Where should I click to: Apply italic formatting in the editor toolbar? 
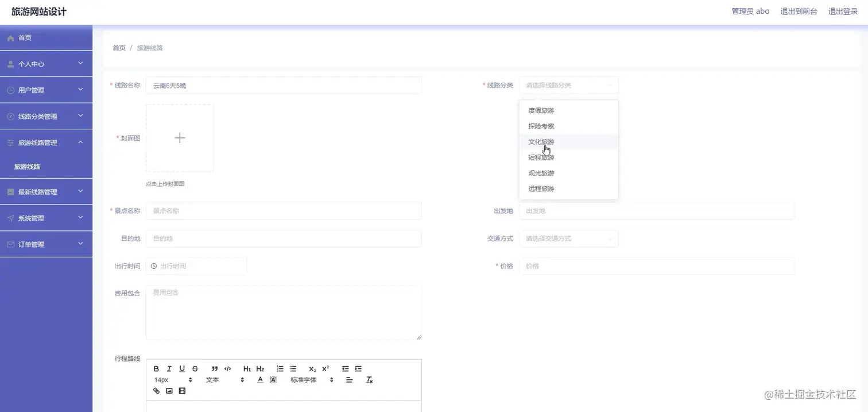pos(169,368)
